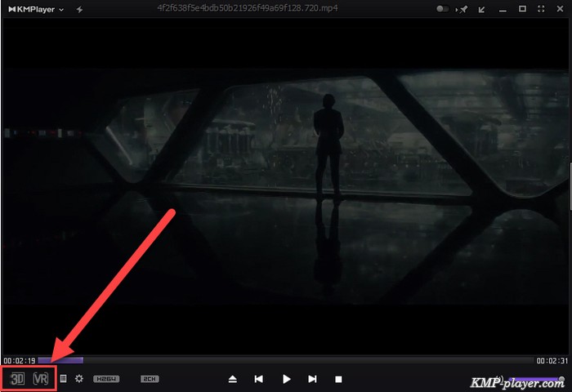Adjust the volume slider
The height and width of the screenshot is (392, 572).
click(535, 379)
